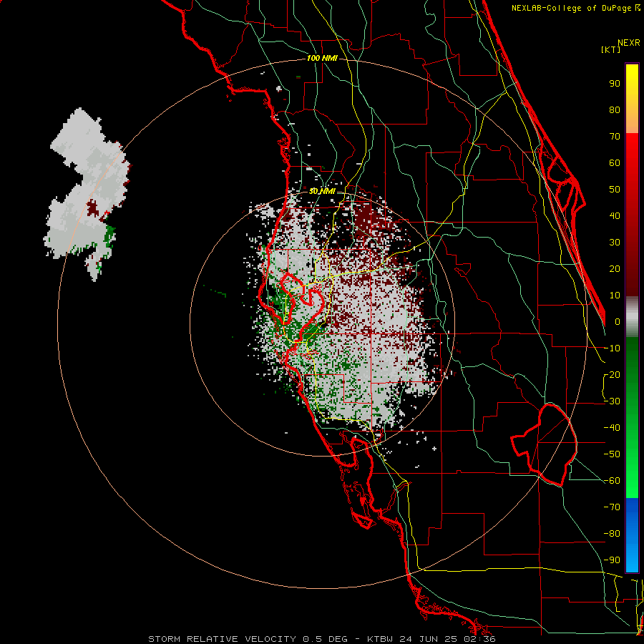
Task: Click the positive 70 value on the velocity scale
Action: [615, 137]
